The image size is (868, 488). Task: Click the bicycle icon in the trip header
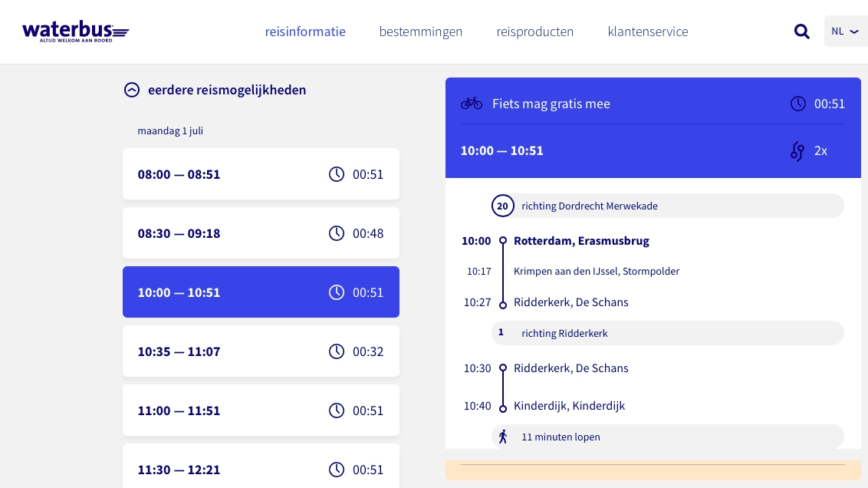point(472,104)
